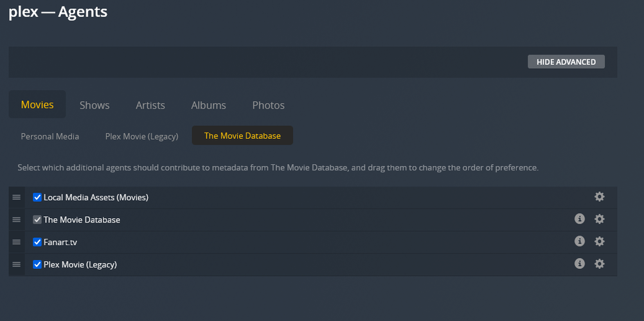Open settings gear for Plex Movie (Legacy)

pos(600,264)
